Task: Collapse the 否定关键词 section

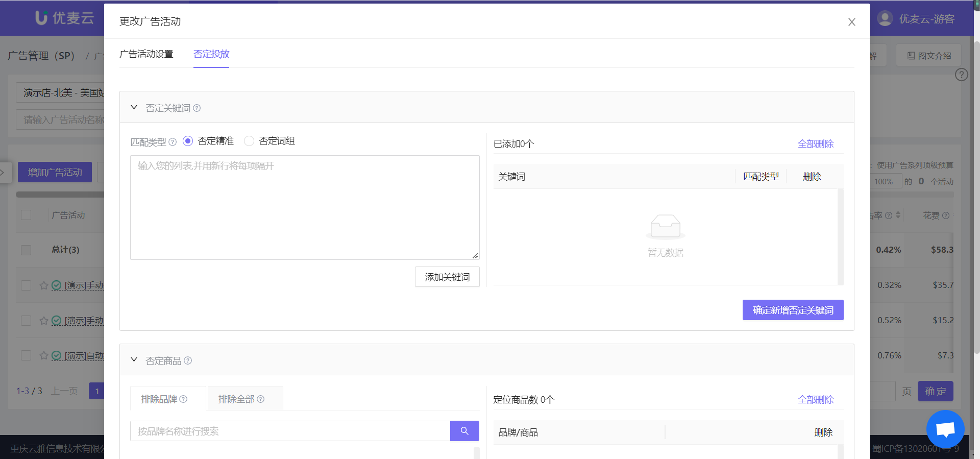Action: pyautogui.click(x=134, y=108)
